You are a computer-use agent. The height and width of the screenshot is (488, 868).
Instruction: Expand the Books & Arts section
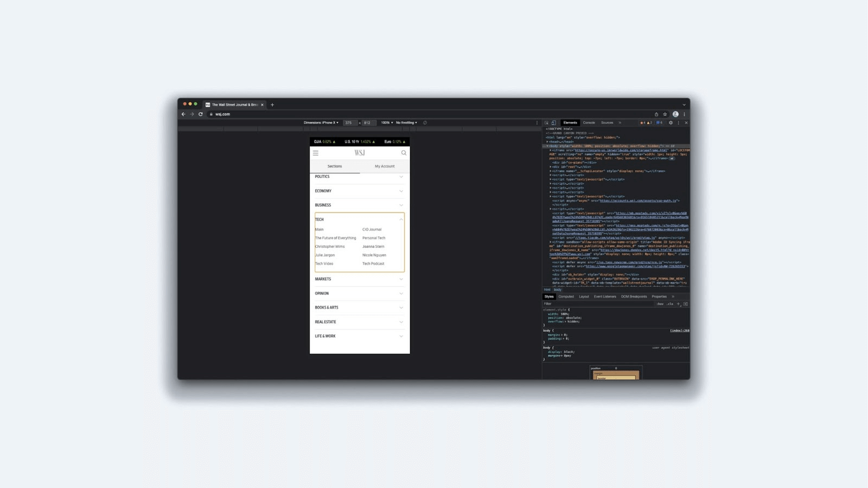pyautogui.click(x=359, y=308)
